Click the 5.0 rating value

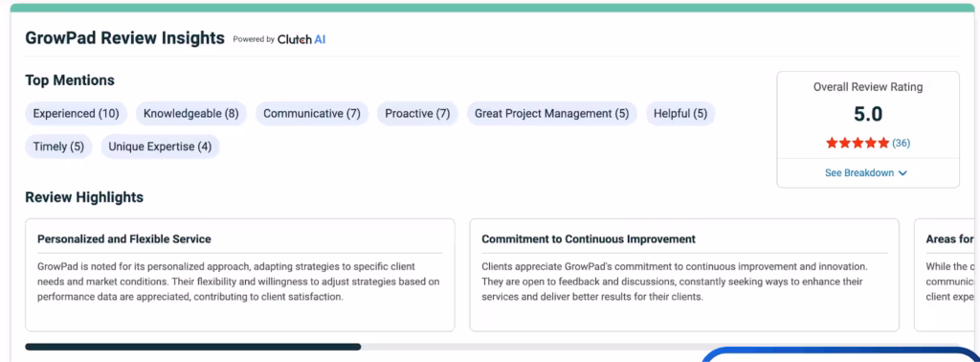coord(868,114)
